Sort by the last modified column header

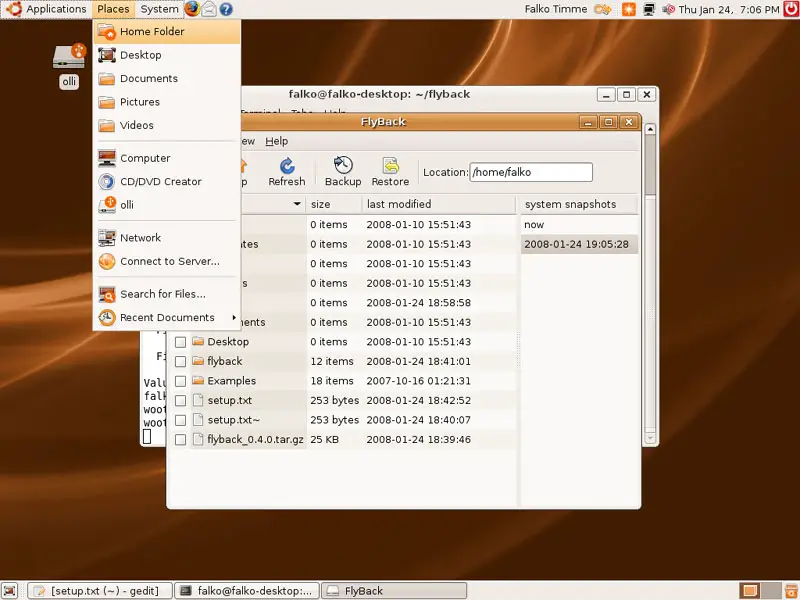(439, 204)
